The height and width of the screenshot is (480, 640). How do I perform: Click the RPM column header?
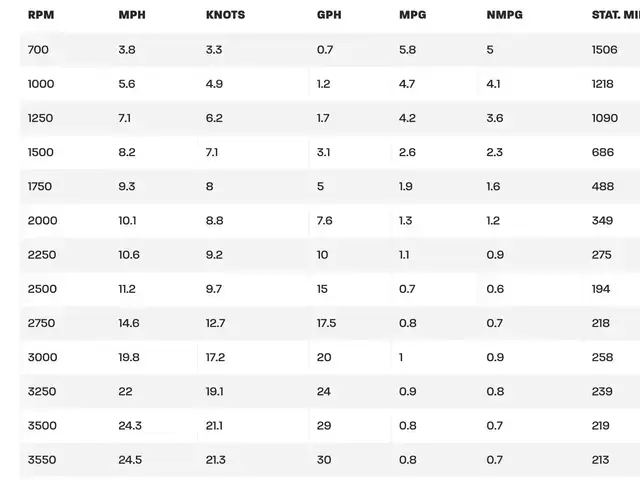coord(40,15)
